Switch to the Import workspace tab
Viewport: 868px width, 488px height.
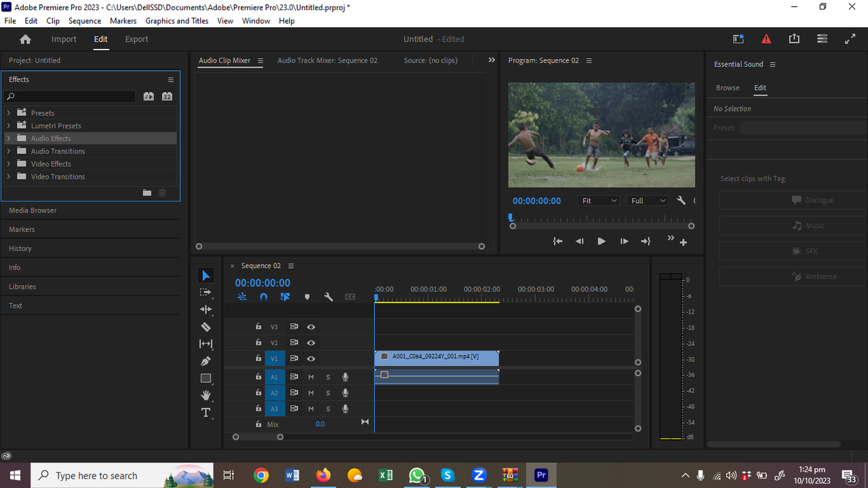coord(64,39)
